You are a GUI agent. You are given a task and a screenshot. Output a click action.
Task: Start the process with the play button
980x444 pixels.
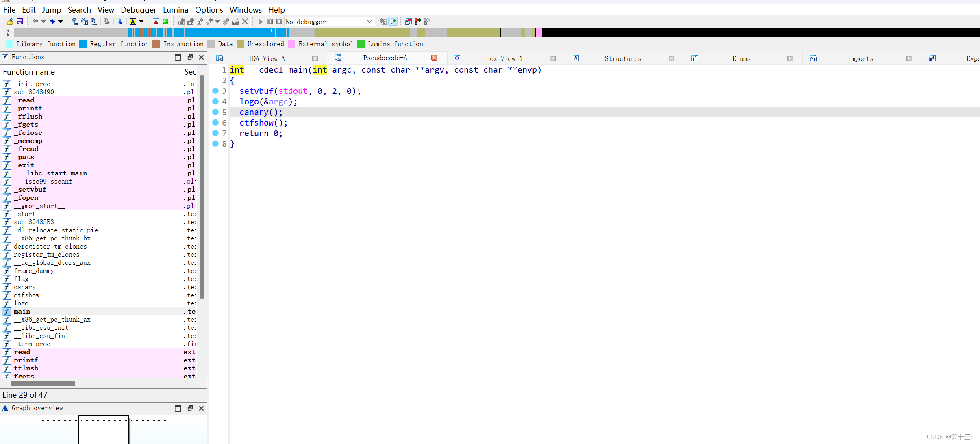tap(260, 22)
